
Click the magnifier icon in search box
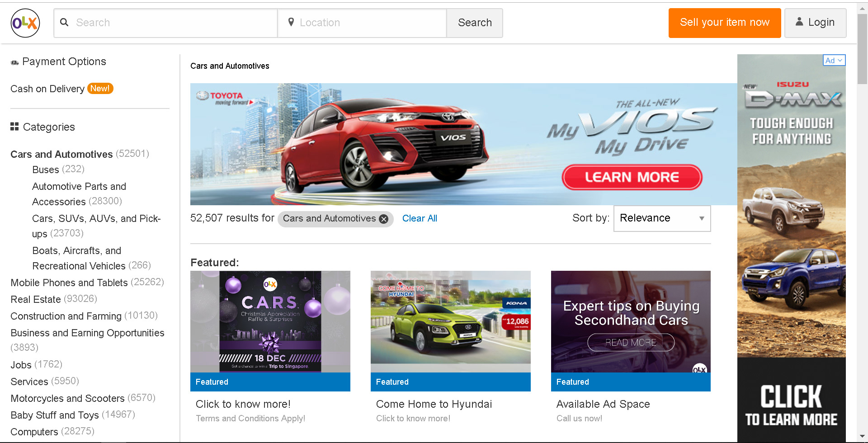(x=64, y=22)
